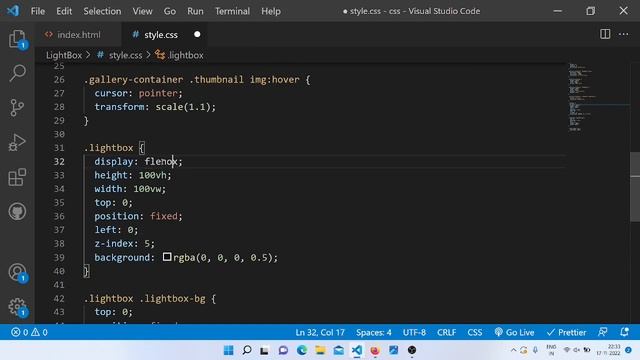The image size is (640, 360).
Task: Click CSS language mode in status bar
Action: pyautogui.click(x=474, y=332)
